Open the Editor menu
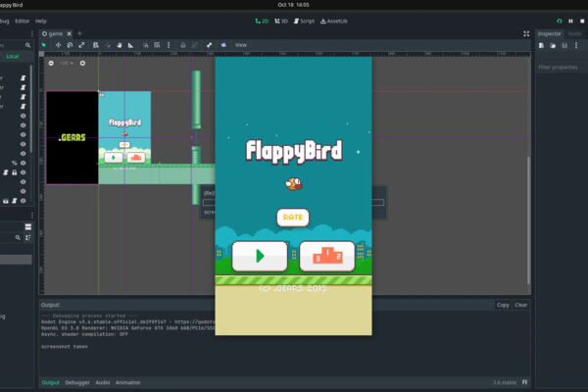This screenshot has height=392, width=588. coord(22,21)
